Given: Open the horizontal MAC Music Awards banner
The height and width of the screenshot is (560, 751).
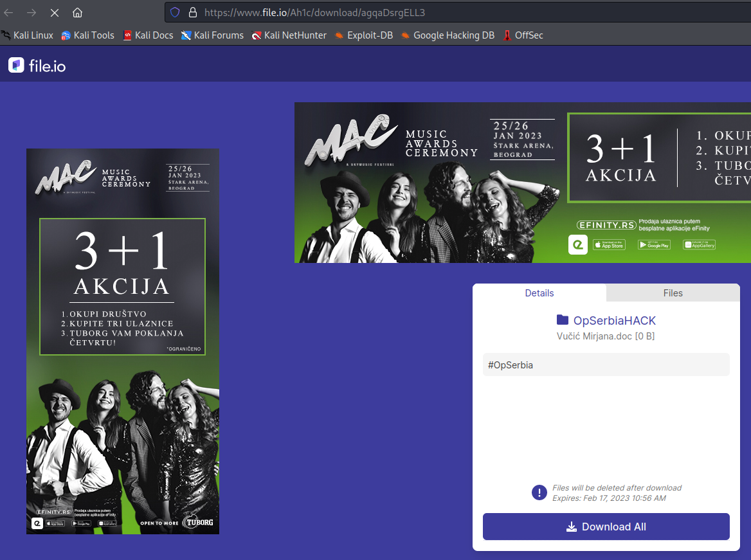Looking at the screenshot, I should 523,183.
